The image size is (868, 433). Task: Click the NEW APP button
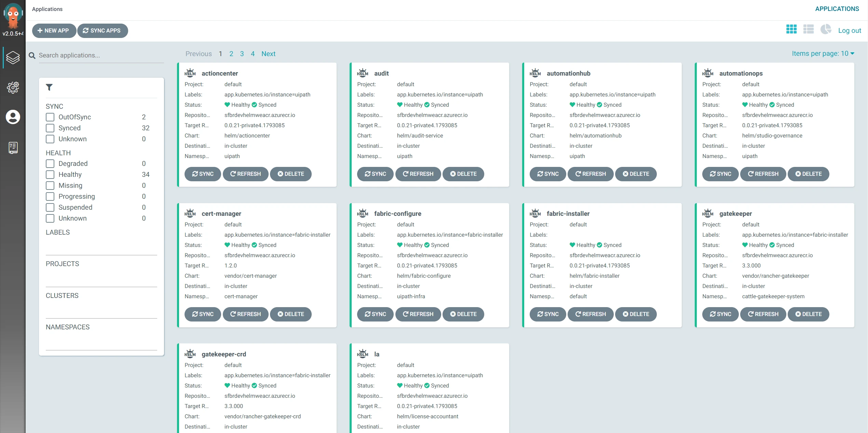54,30
